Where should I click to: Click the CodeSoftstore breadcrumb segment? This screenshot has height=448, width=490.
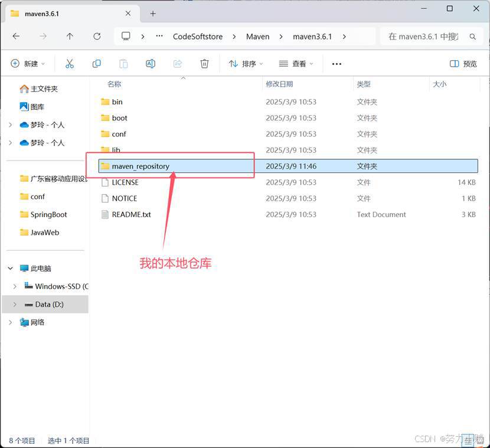[198, 37]
